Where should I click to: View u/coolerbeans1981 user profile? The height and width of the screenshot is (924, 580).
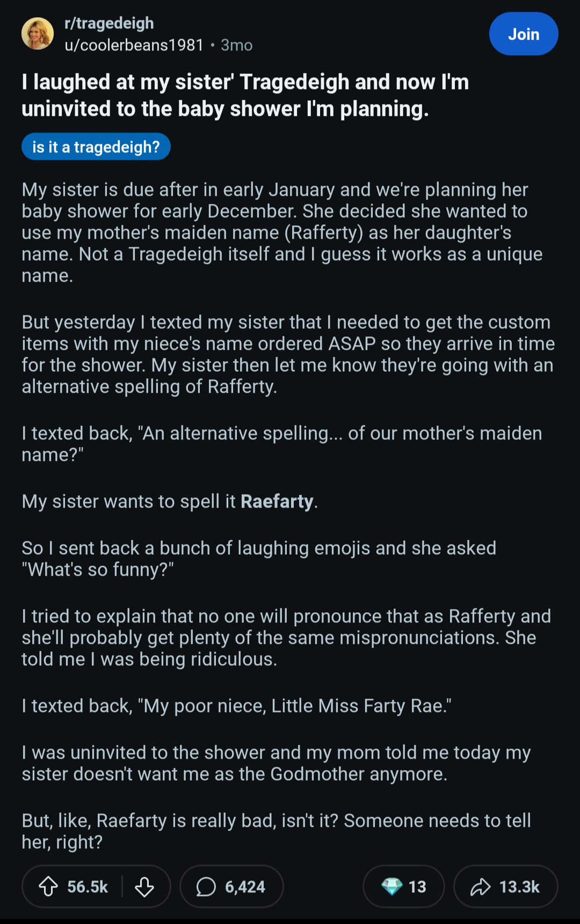134,45
